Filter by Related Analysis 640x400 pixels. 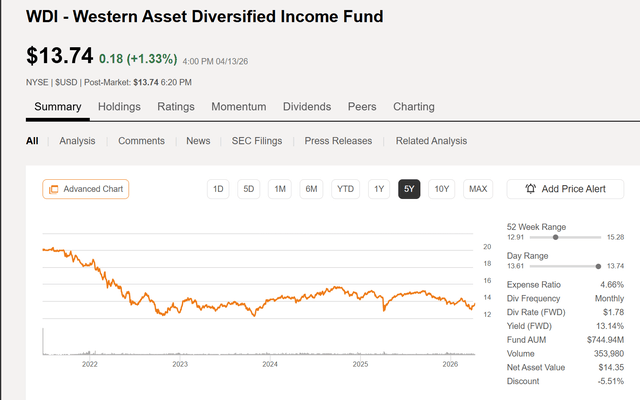(431, 141)
